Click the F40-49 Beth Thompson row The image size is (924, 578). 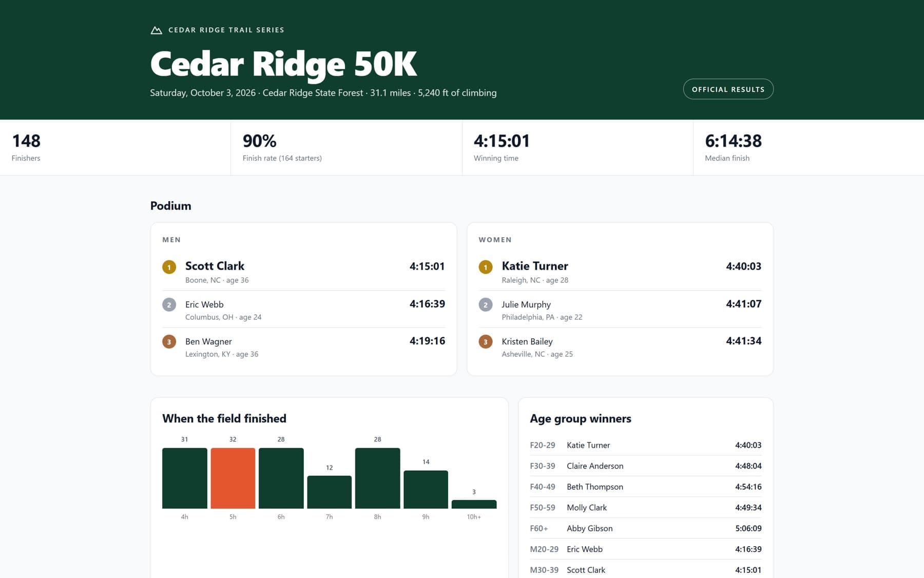(x=646, y=487)
